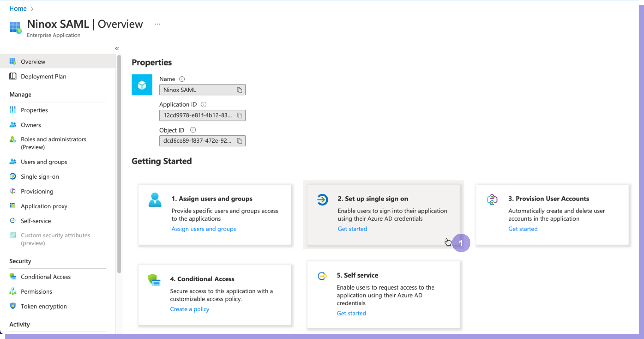
Task: Open the more options ellipsis by title
Action: 157,24
